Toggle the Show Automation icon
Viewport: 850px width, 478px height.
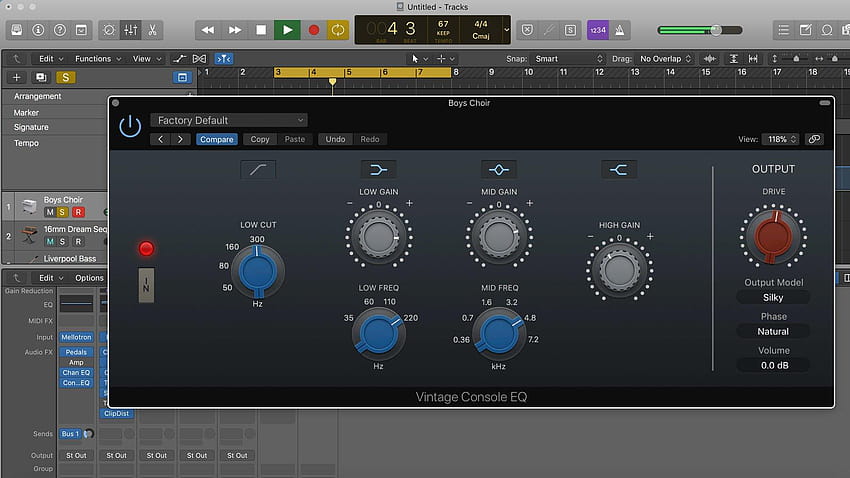click(x=179, y=59)
